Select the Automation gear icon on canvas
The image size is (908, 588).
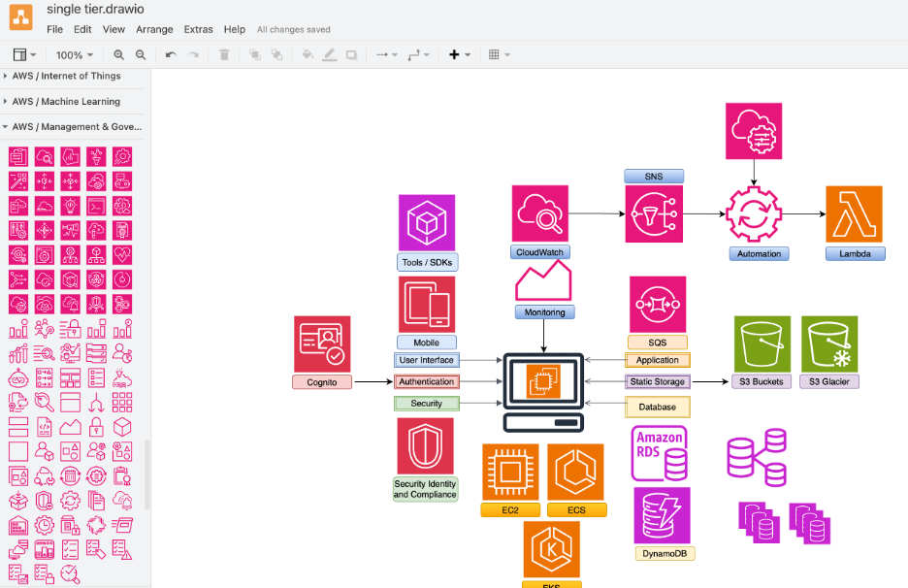tap(754, 213)
